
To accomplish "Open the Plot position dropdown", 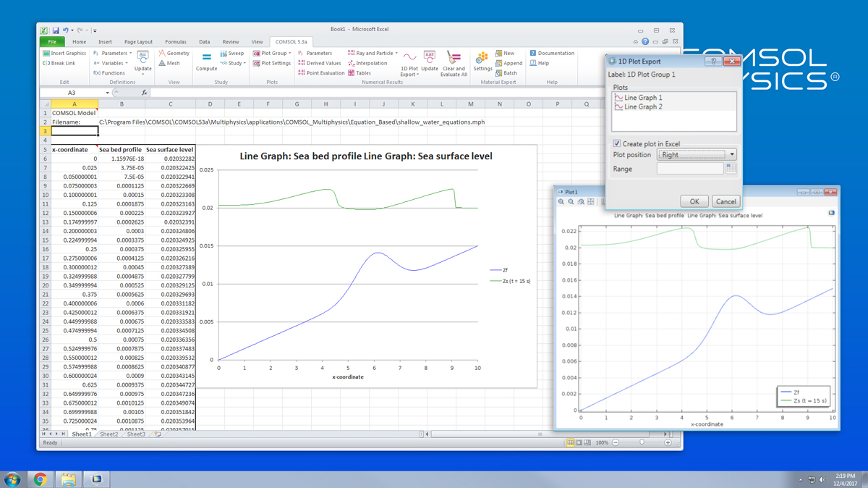I will 696,154.
